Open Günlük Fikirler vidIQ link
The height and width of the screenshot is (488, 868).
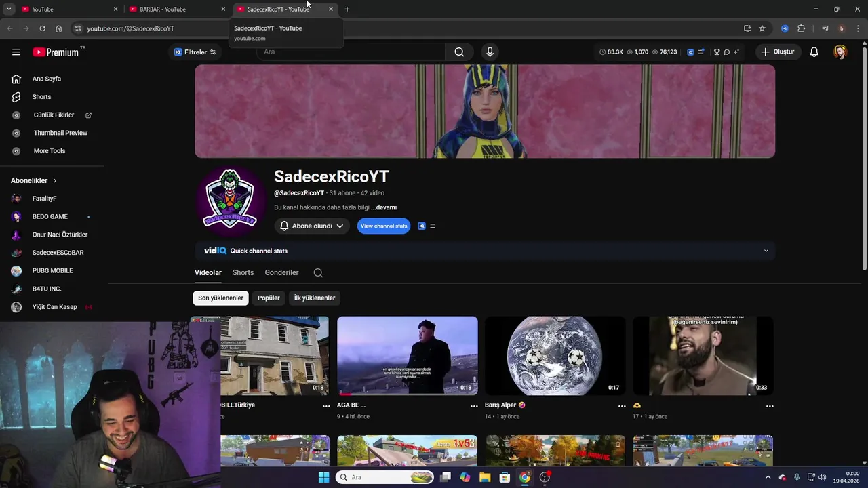coord(52,115)
